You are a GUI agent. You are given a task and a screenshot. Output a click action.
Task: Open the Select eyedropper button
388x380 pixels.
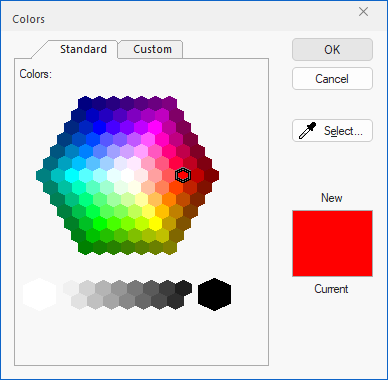click(x=332, y=131)
